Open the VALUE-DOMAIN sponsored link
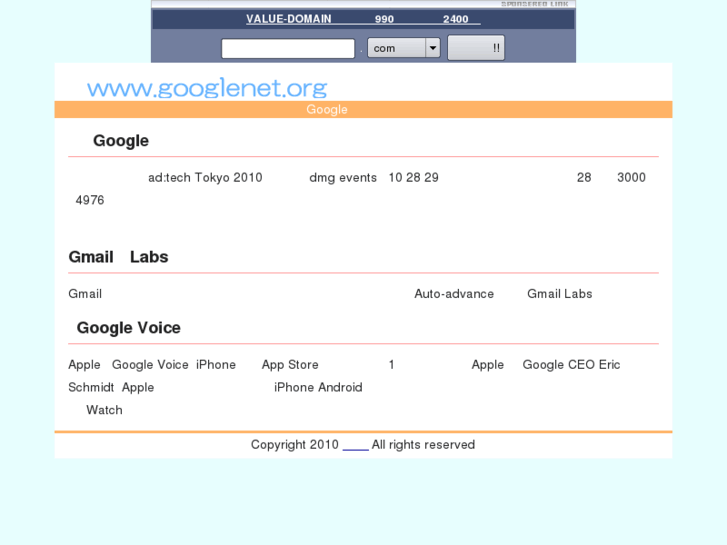 click(363, 19)
